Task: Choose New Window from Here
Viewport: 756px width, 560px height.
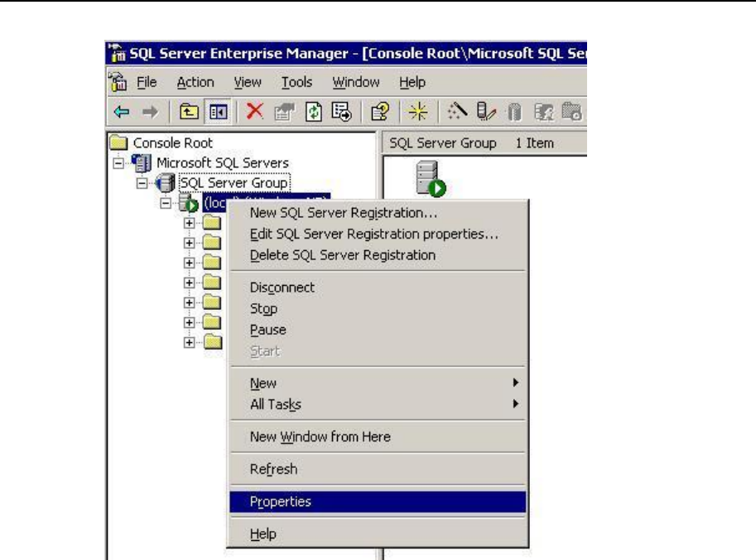Action: [x=378, y=437]
